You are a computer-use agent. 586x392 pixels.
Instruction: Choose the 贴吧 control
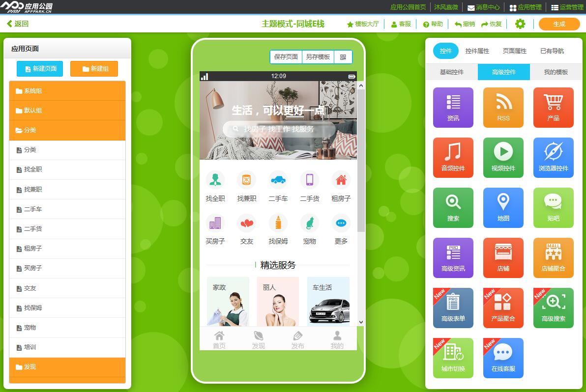click(553, 207)
